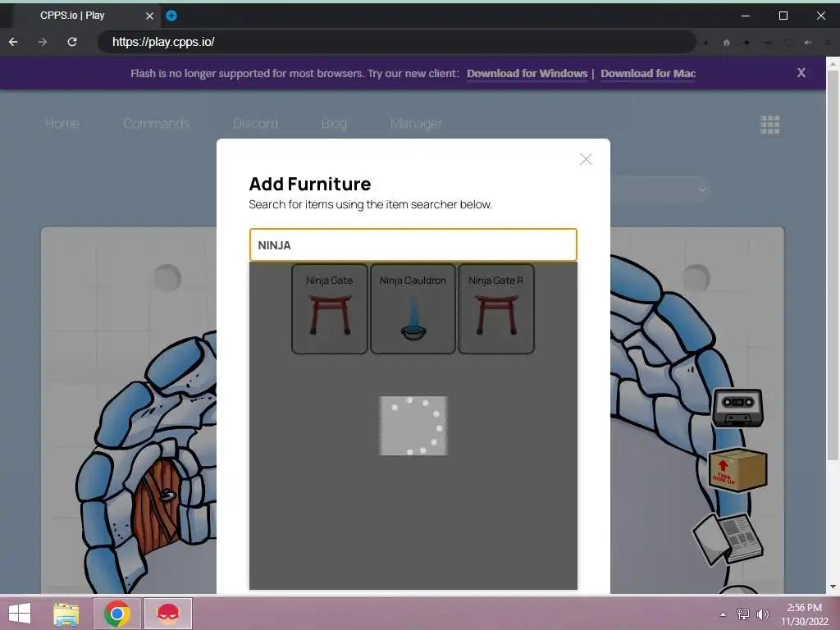Select the Ninja Gate furniture item
The height and width of the screenshot is (630, 840).
pos(330,308)
